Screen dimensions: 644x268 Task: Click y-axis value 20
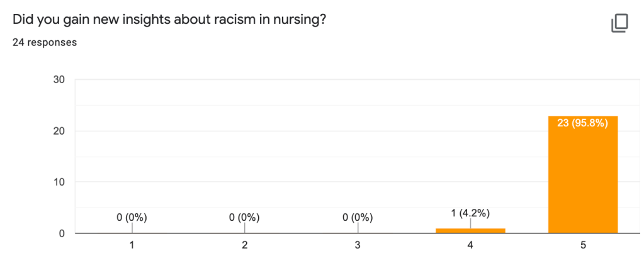click(59, 131)
